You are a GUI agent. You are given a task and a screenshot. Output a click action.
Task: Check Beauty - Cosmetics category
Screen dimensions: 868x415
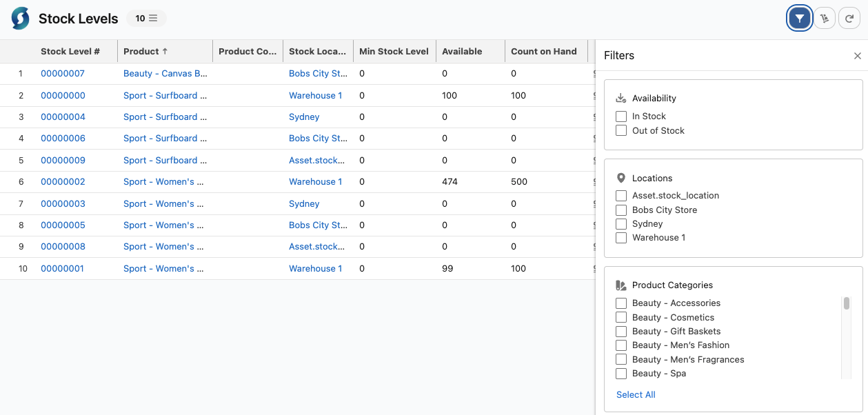(x=621, y=317)
